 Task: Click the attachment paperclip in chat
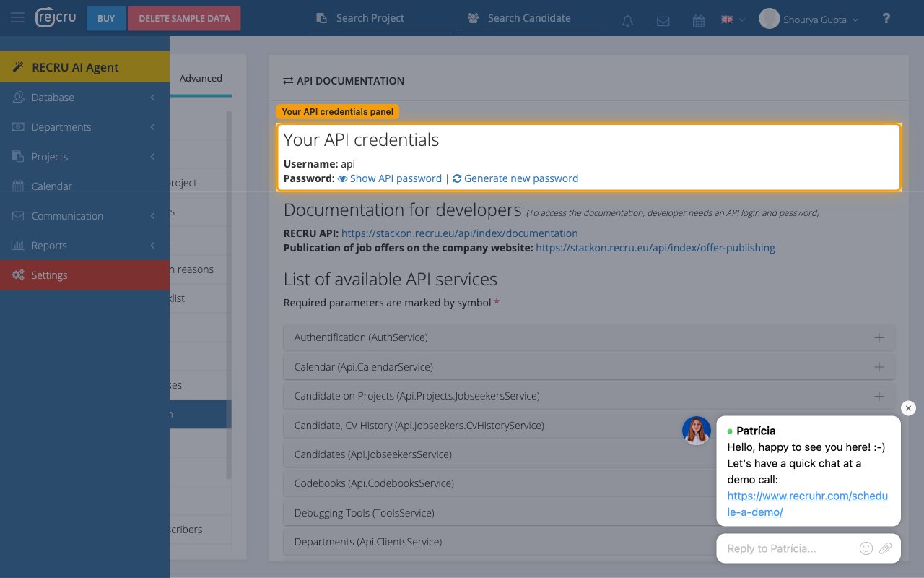point(886,548)
